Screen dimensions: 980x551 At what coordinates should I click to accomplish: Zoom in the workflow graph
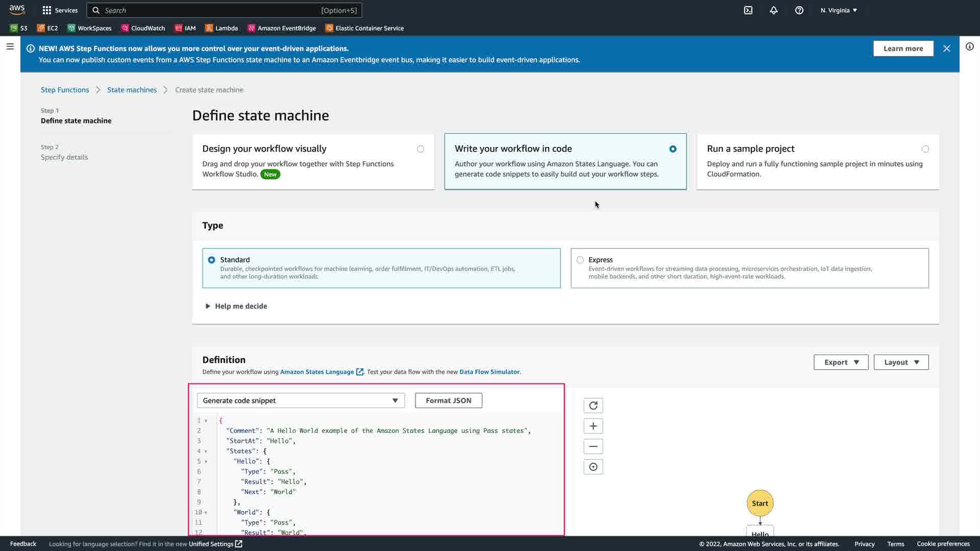tap(593, 426)
